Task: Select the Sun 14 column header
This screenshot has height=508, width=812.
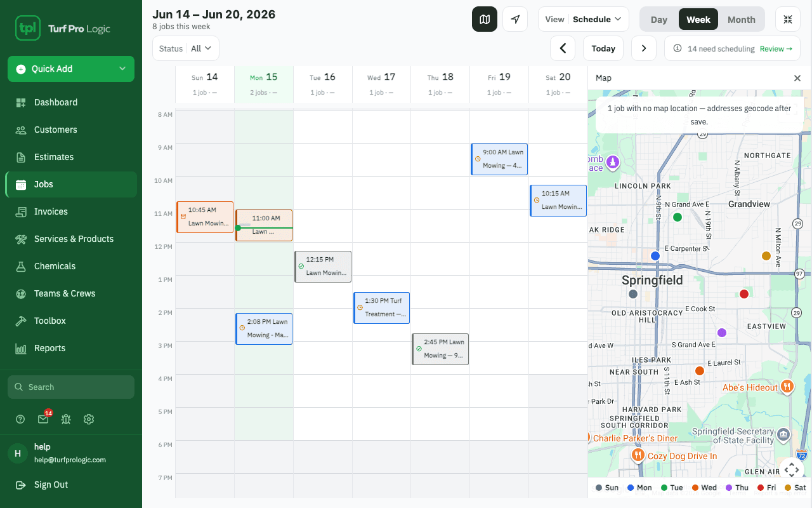Action: pos(205,84)
